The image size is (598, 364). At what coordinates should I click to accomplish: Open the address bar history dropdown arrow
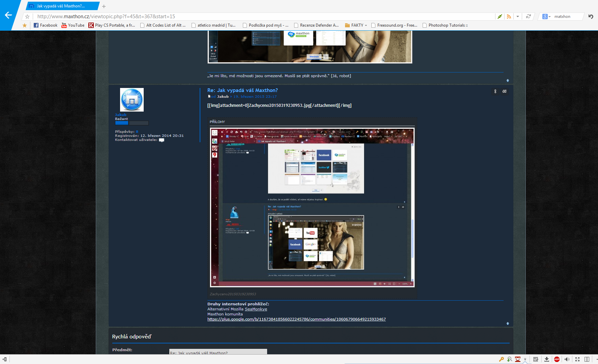tap(518, 17)
